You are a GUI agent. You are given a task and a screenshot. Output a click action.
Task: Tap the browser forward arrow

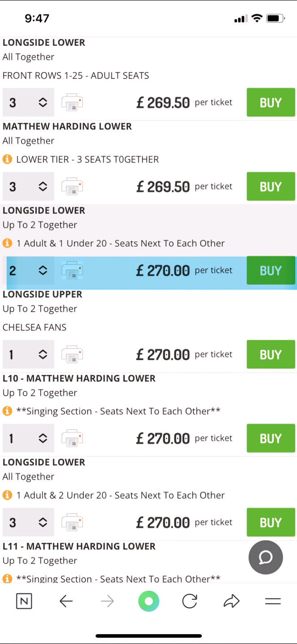107,602
